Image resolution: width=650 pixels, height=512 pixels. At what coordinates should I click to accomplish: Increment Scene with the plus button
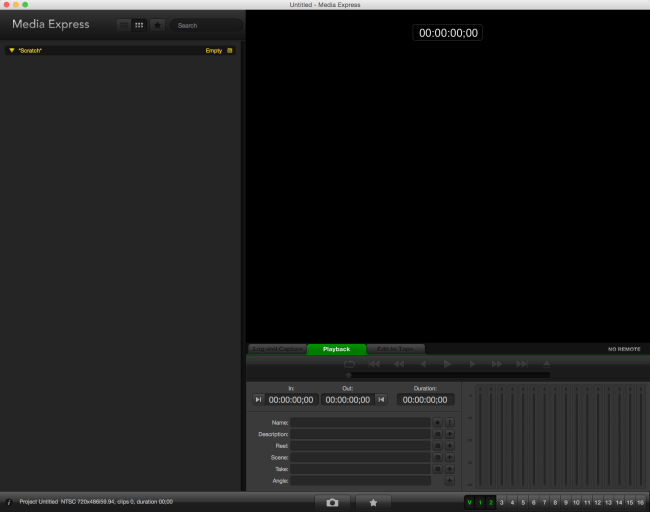point(450,457)
